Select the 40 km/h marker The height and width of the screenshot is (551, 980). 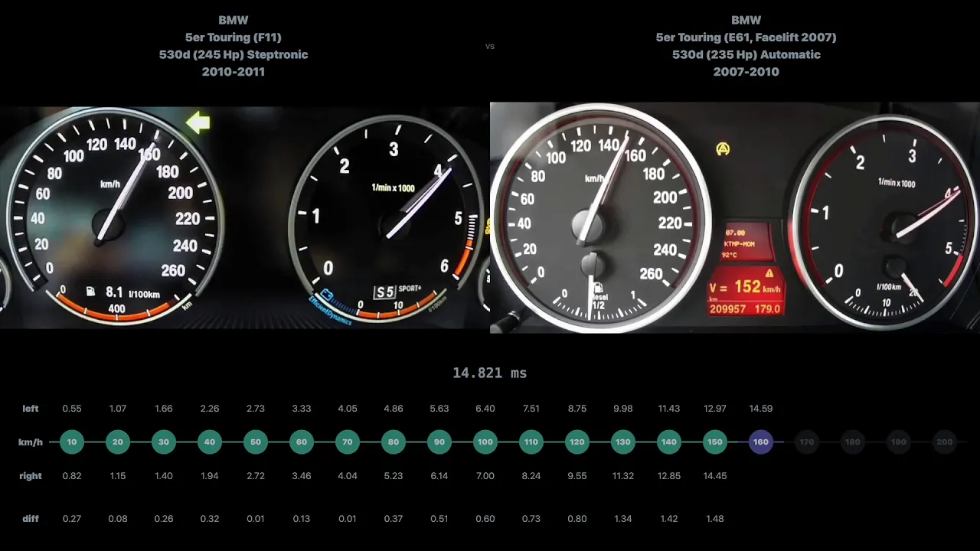pos(210,442)
